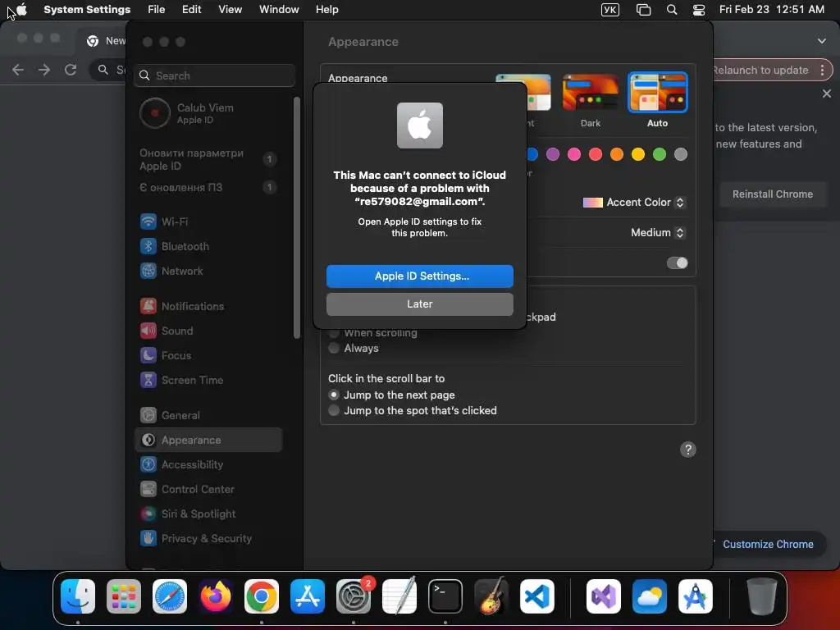The width and height of the screenshot is (840, 630).
Task: Choose green accent color
Action: (660, 154)
